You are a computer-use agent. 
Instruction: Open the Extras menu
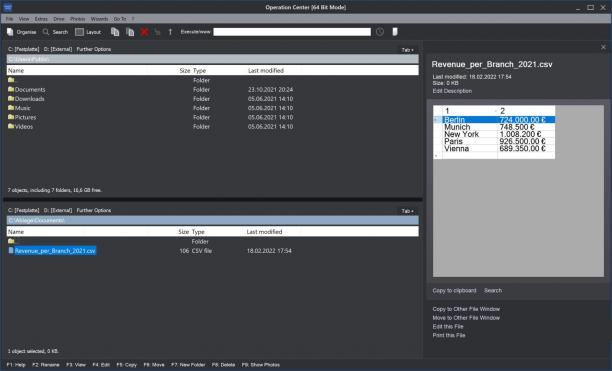pyautogui.click(x=41, y=19)
